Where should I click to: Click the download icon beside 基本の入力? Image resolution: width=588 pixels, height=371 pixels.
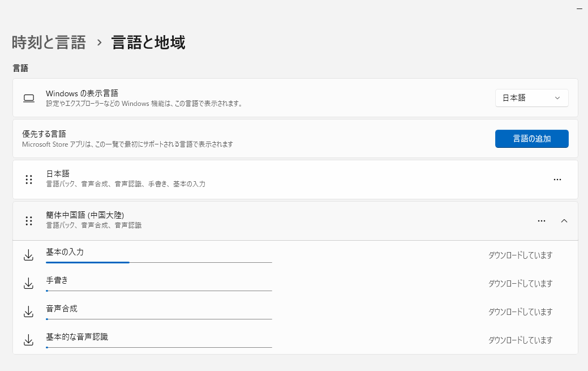pyautogui.click(x=28, y=255)
